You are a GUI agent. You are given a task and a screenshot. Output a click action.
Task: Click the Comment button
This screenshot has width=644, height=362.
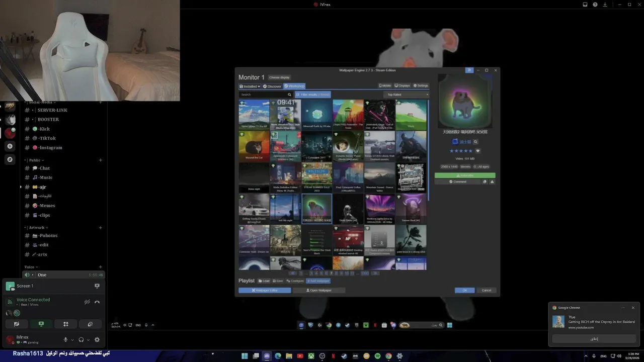[x=457, y=182]
